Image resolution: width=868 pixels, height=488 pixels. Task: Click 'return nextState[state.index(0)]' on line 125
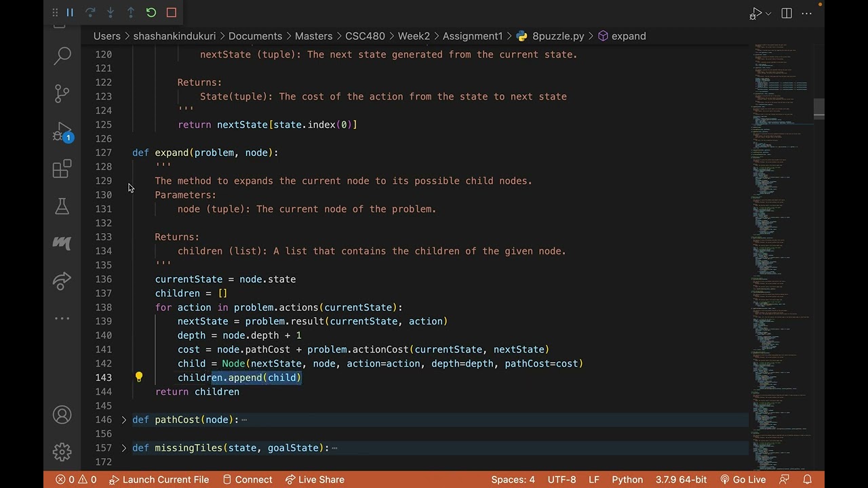coord(267,125)
